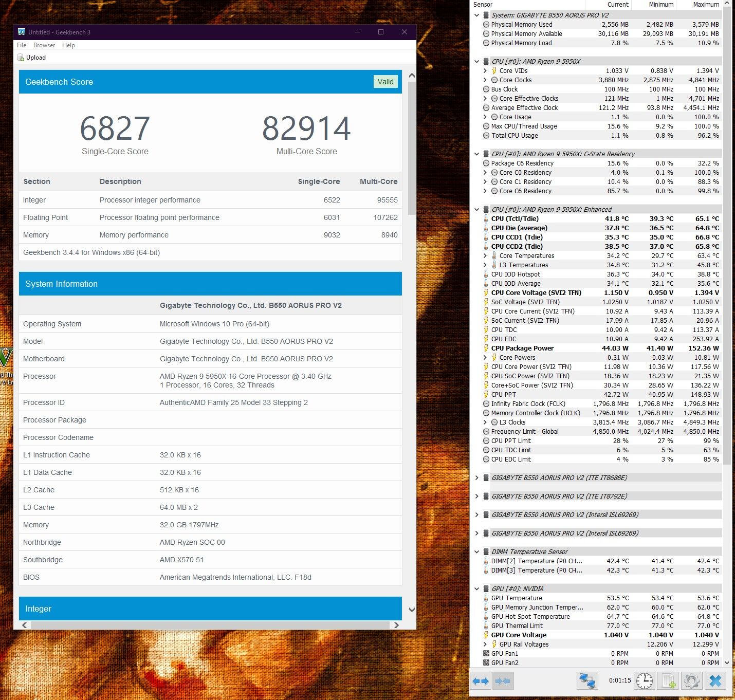Open the Help menu in Geekbench
This screenshot has height=700, width=735.
click(x=68, y=45)
